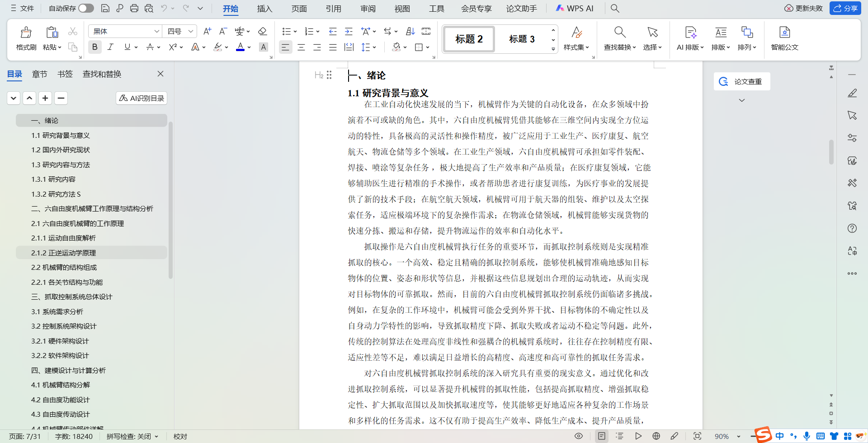Click the more options dots in right sidebar
Viewport: 868px width, 443px height.
point(852,273)
